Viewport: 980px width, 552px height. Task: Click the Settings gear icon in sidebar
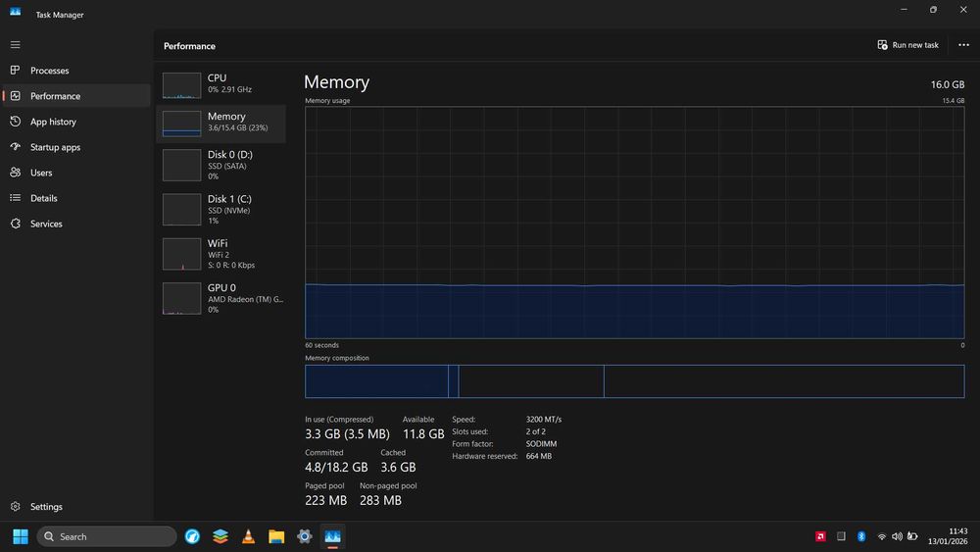[x=15, y=506]
